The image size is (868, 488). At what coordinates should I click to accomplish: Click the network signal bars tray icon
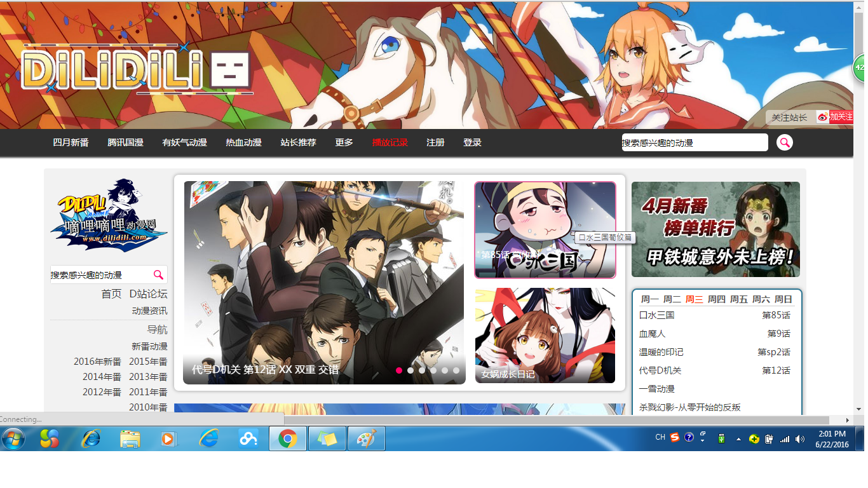(785, 438)
